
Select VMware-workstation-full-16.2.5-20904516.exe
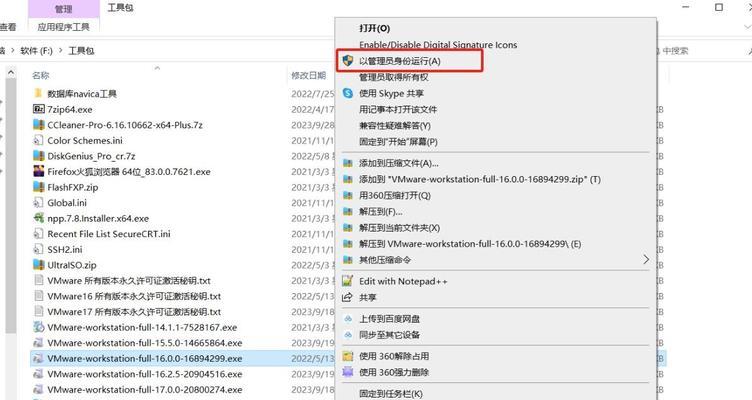(x=145, y=374)
